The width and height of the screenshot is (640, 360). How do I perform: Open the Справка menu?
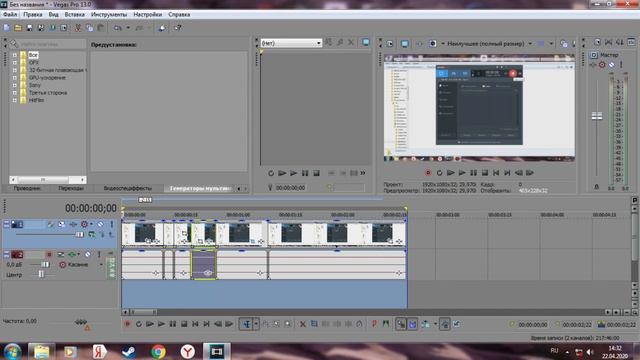pos(179,14)
